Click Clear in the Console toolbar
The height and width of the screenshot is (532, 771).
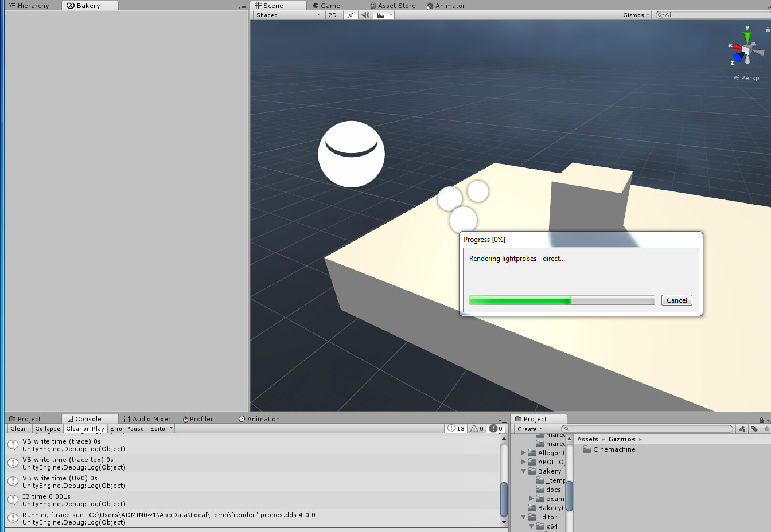(17, 428)
